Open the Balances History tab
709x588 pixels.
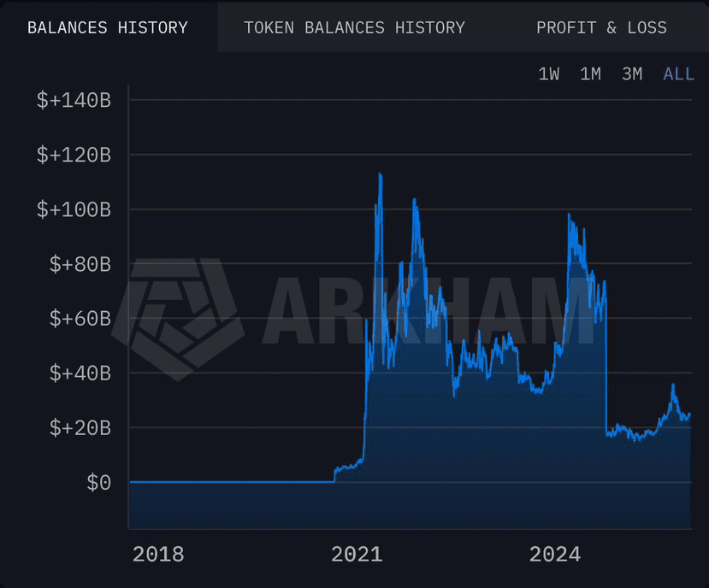(108, 28)
